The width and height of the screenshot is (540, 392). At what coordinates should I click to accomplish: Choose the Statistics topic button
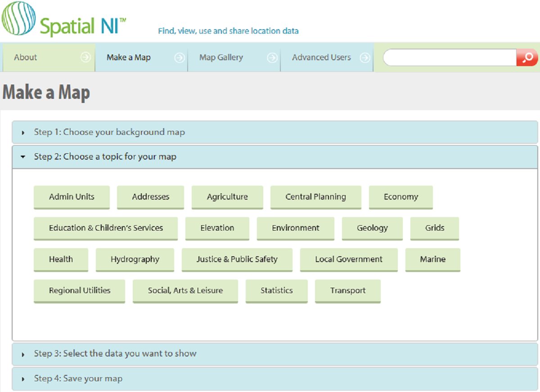point(277,291)
